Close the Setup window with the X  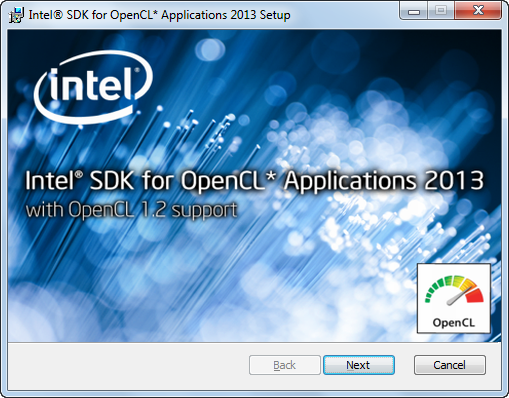[x=478, y=11]
